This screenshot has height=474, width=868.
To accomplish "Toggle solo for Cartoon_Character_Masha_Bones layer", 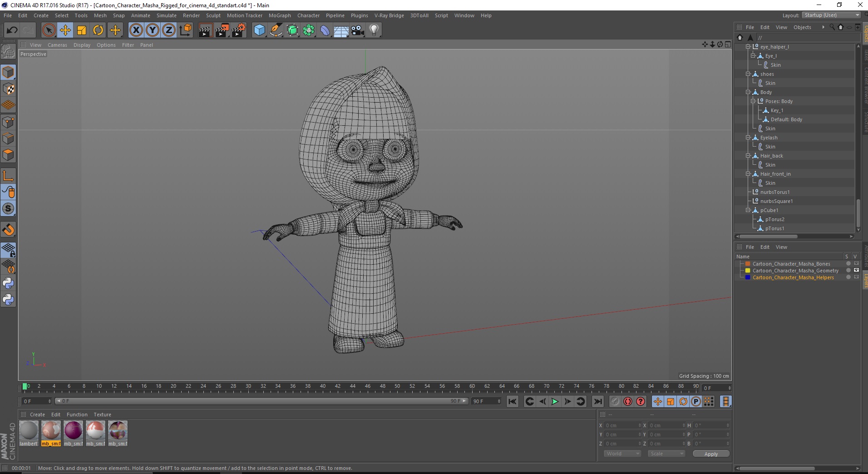I will [848, 264].
